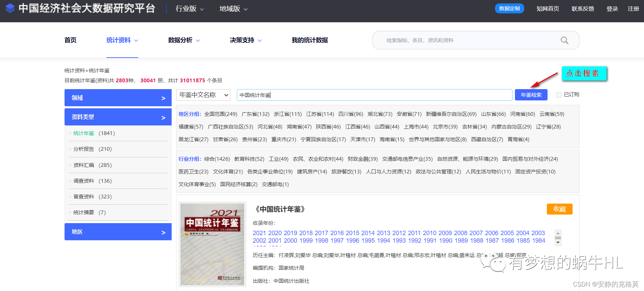
Task: Click the yearbook name input field
Action: click(375, 95)
